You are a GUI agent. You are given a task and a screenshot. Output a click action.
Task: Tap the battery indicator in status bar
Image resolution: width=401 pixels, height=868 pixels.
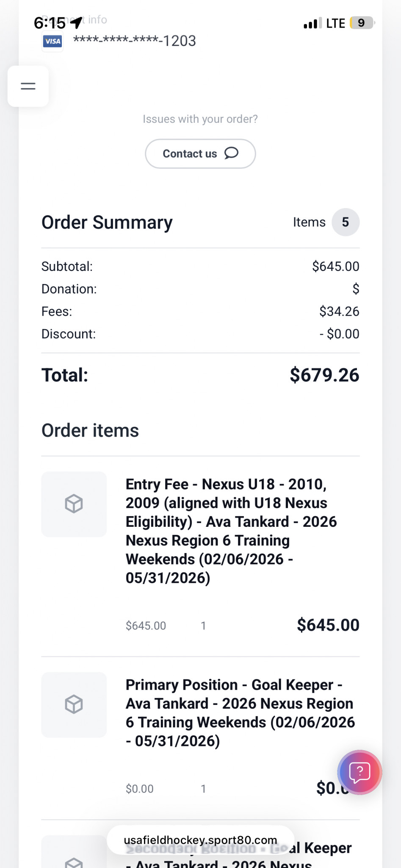(x=362, y=23)
